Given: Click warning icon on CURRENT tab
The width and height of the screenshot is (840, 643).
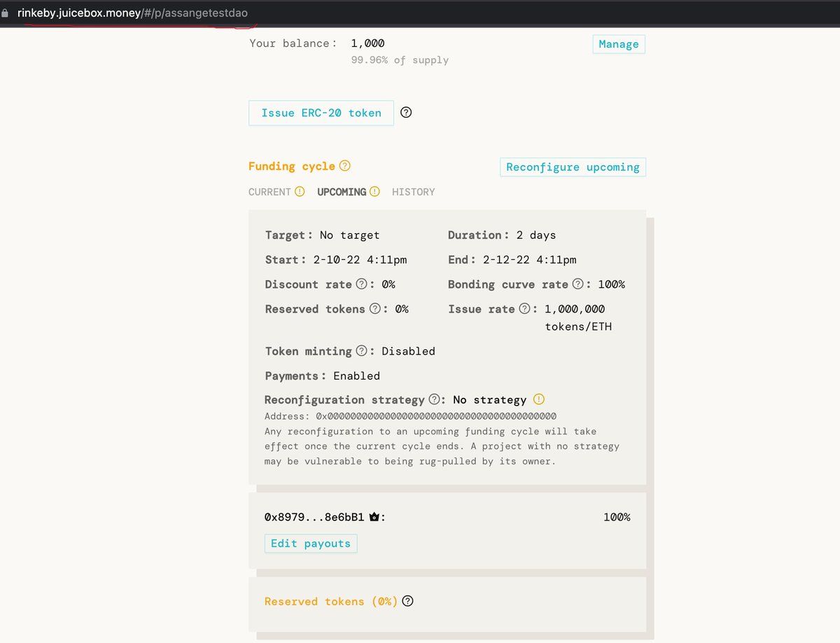Looking at the screenshot, I should [x=300, y=191].
